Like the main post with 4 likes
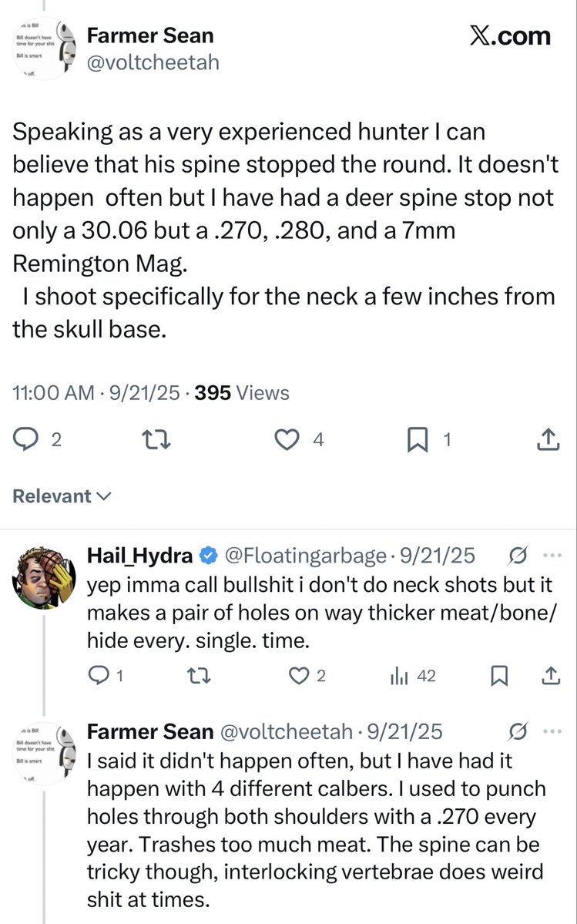Screen dimensions: 577x924 [x=287, y=440]
